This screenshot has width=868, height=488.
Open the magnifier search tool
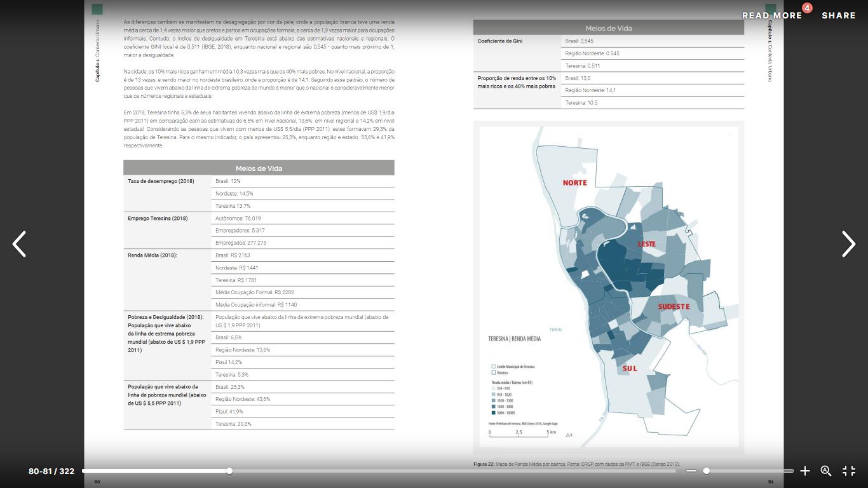coord(826,471)
